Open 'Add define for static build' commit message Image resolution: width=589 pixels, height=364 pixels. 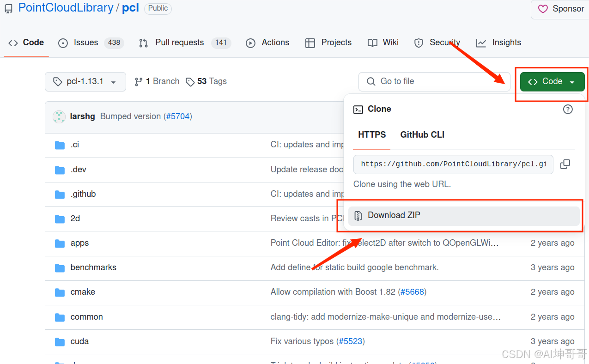tap(354, 267)
